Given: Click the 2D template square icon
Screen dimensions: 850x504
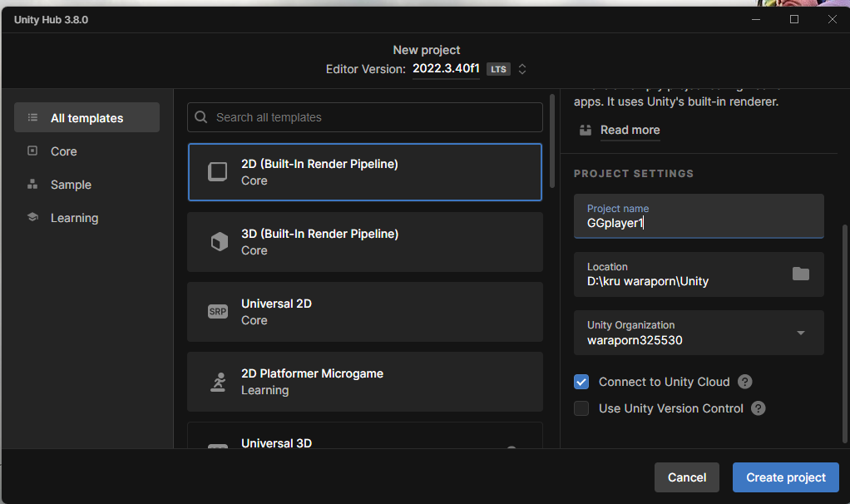Looking at the screenshot, I should [x=217, y=172].
